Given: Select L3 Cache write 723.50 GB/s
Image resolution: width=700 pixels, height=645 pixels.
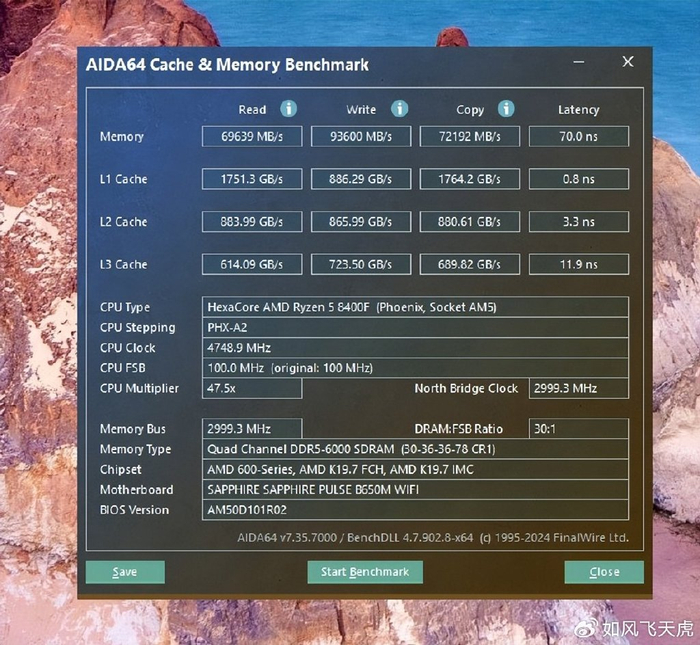Looking at the screenshot, I should pyautogui.click(x=361, y=264).
